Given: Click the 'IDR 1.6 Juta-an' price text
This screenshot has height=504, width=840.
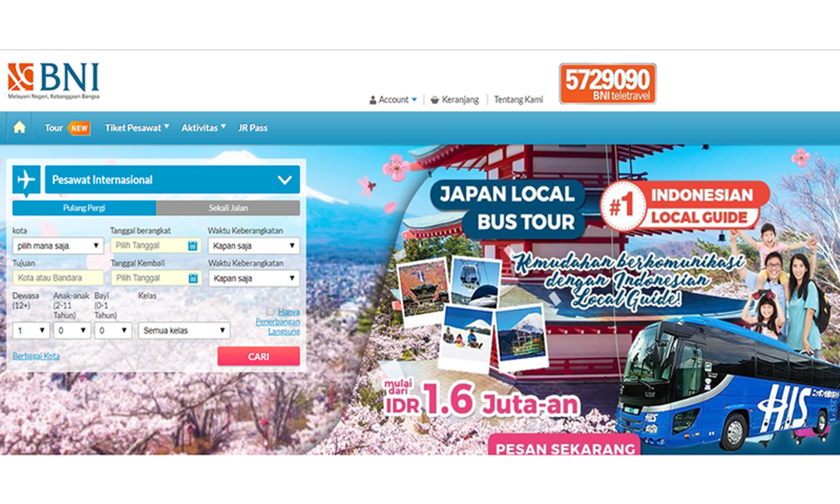Looking at the screenshot, I should (x=481, y=402).
